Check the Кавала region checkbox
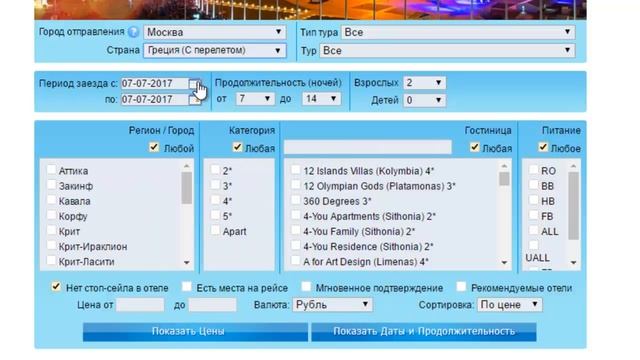 click(51, 200)
